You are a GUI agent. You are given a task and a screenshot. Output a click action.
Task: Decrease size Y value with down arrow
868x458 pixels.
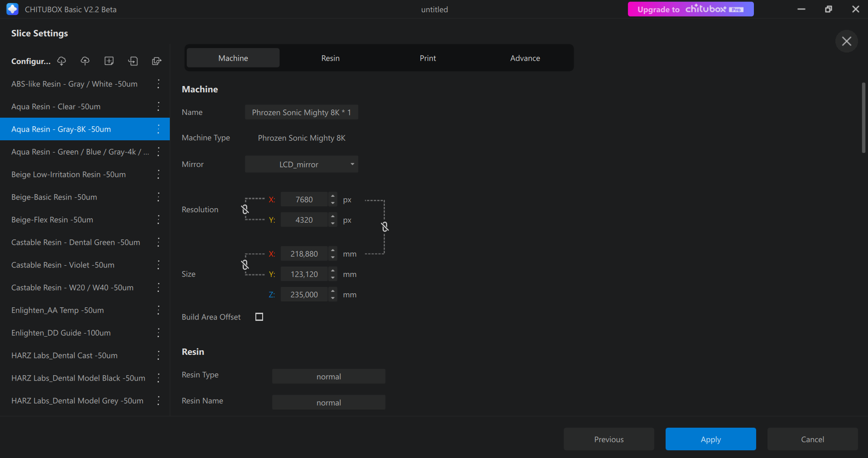[x=333, y=277]
